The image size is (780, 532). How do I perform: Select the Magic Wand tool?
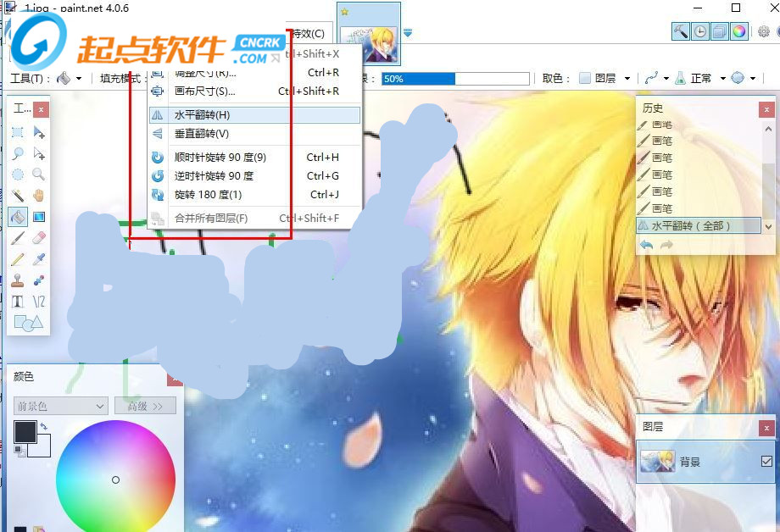(18, 196)
